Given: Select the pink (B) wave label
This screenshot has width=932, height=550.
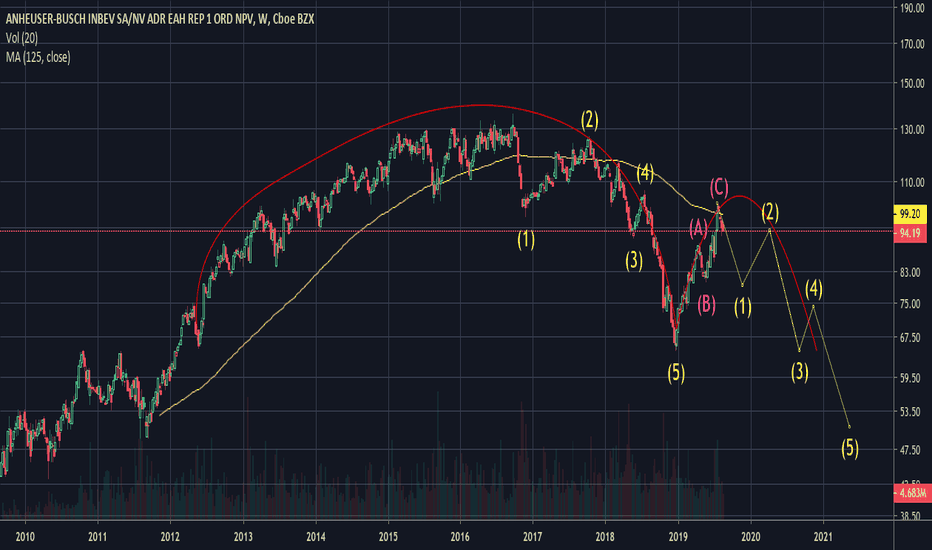Looking at the screenshot, I should click(706, 304).
